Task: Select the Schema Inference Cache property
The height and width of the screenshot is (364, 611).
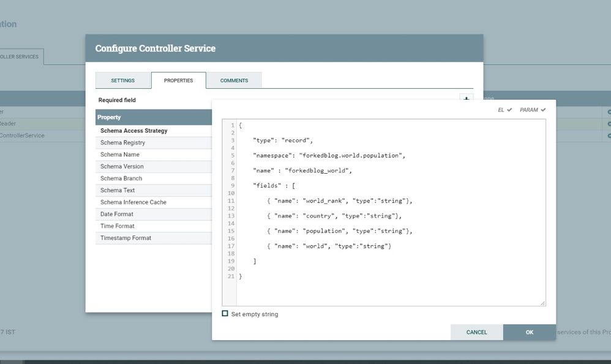Action: point(133,202)
